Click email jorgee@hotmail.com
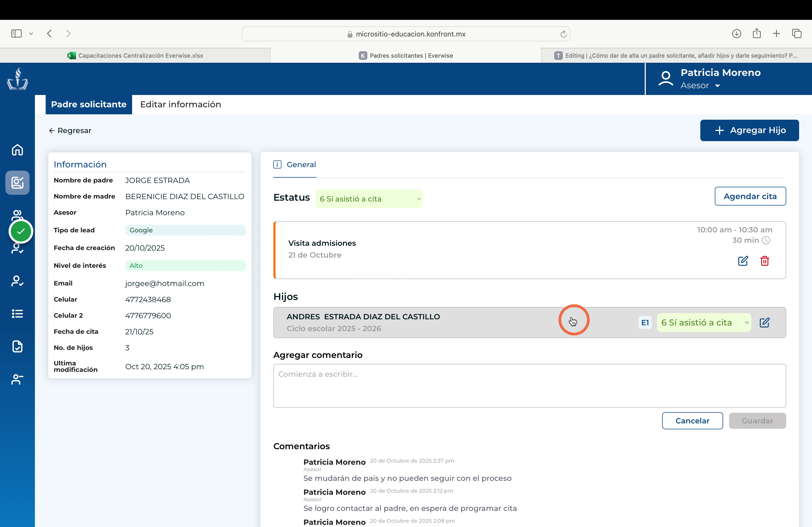This screenshot has height=527, width=812. (164, 283)
